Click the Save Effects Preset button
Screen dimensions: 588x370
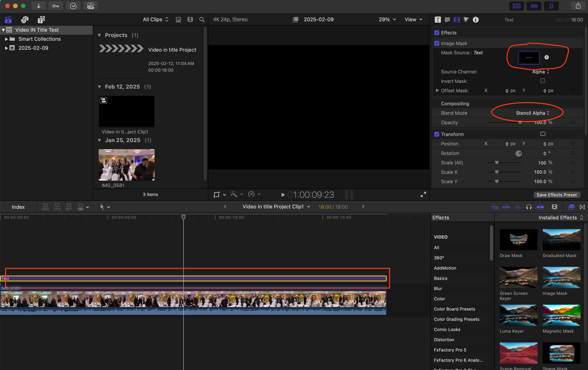pyautogui.click(x=556, y=195)
